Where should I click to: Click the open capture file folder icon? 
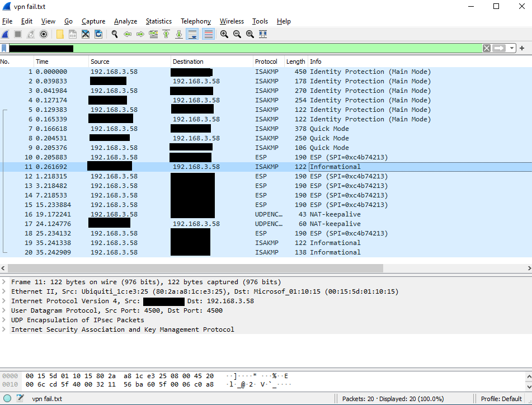[x=60, y=34]
